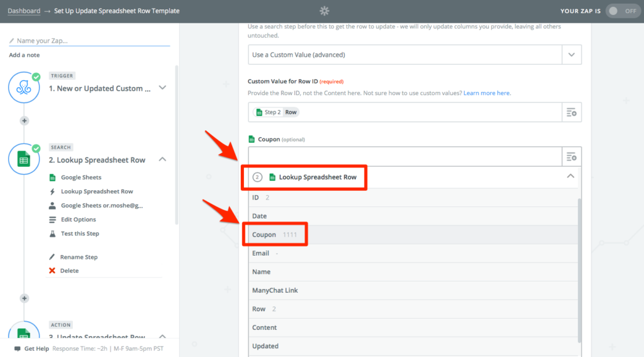Click the Coupon input field
The height and width of the screenshot is (357, 644).
(x=405, y=157)
